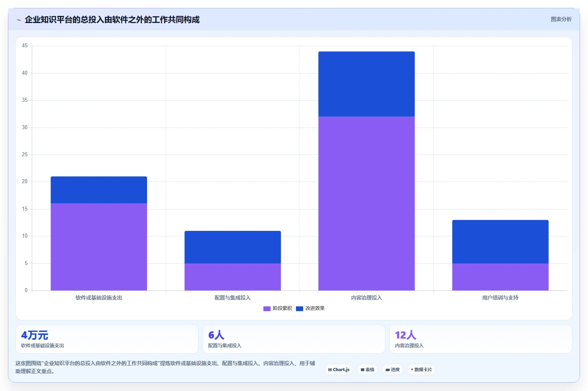Click purple bar segment for 配置与集成投入

pyautogui.click(x=233, y=277)
